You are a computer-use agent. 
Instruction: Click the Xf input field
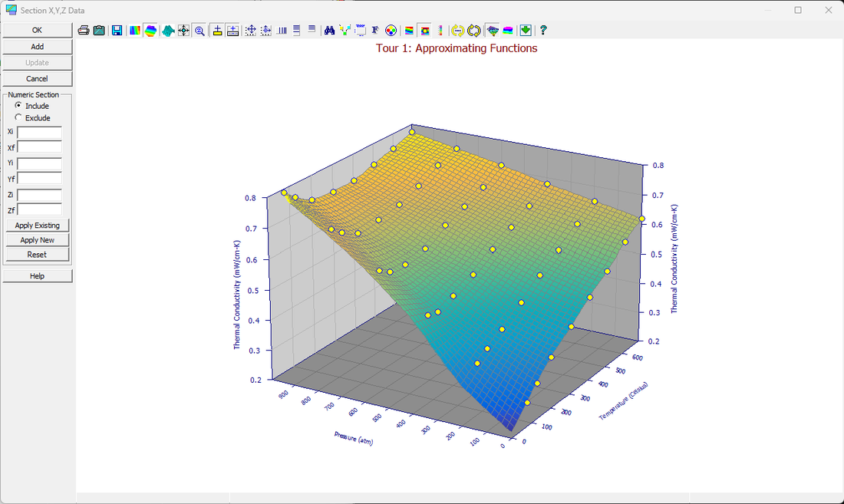(x=39, y=147)
